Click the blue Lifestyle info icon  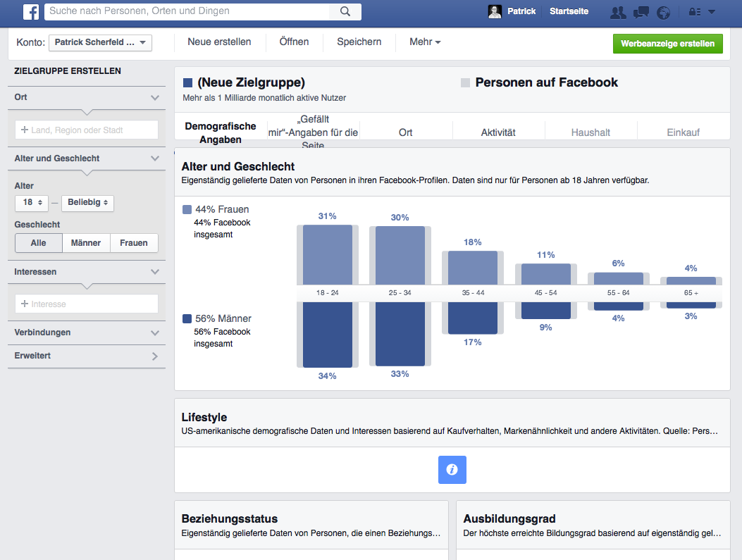point(452,469)
